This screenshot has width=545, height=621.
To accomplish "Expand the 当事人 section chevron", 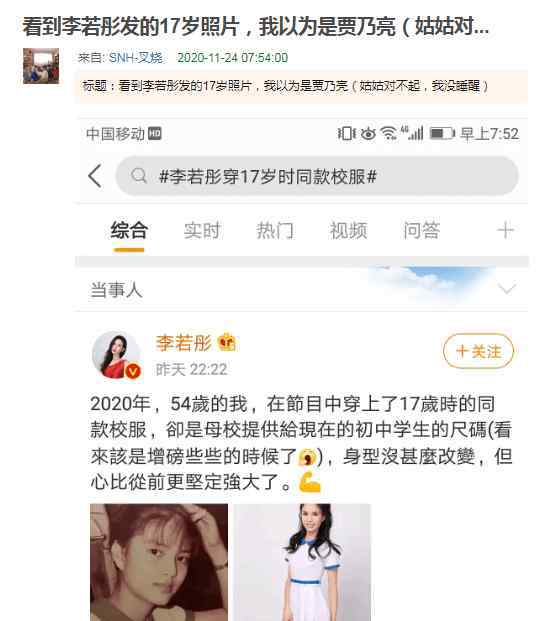I will (507, 289).
